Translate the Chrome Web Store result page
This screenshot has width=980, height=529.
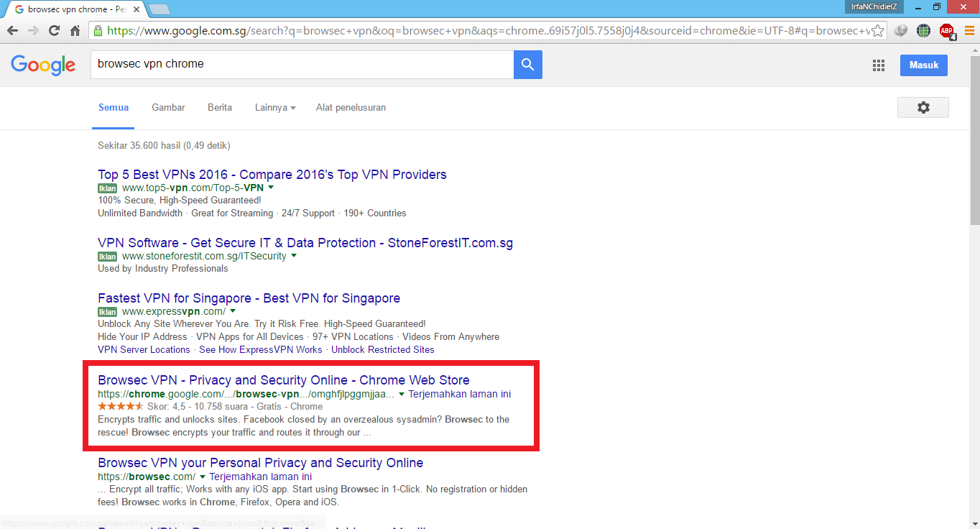pos(460,395)
